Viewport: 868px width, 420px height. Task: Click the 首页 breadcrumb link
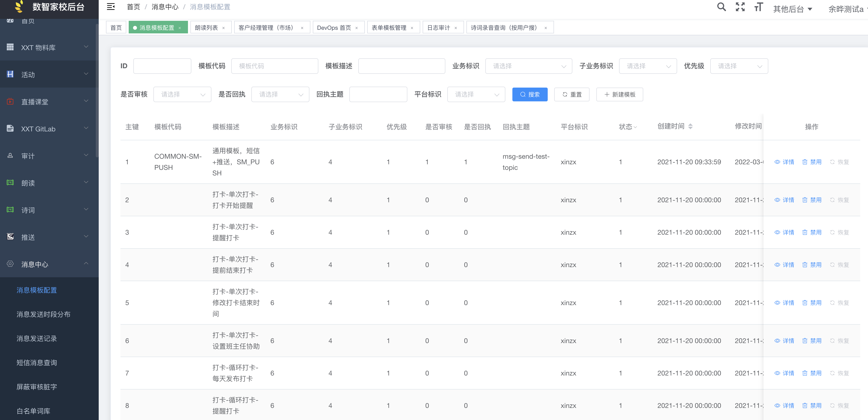pos(134,7)
